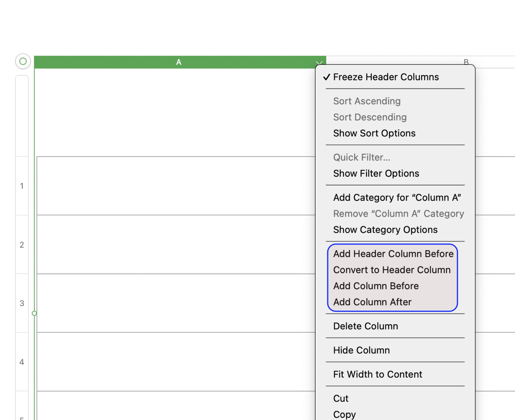
Task: Click Show Filter Options
Action: (x=376, y=173)
